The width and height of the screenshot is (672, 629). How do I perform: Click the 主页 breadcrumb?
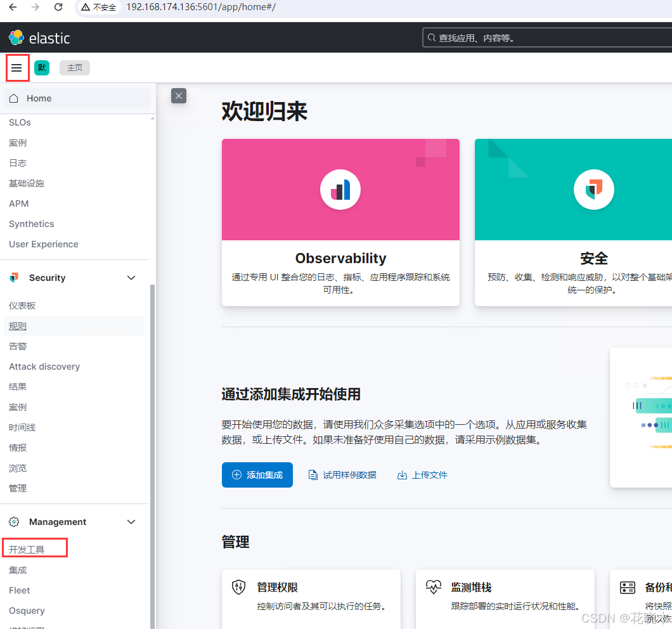point(75,68)
